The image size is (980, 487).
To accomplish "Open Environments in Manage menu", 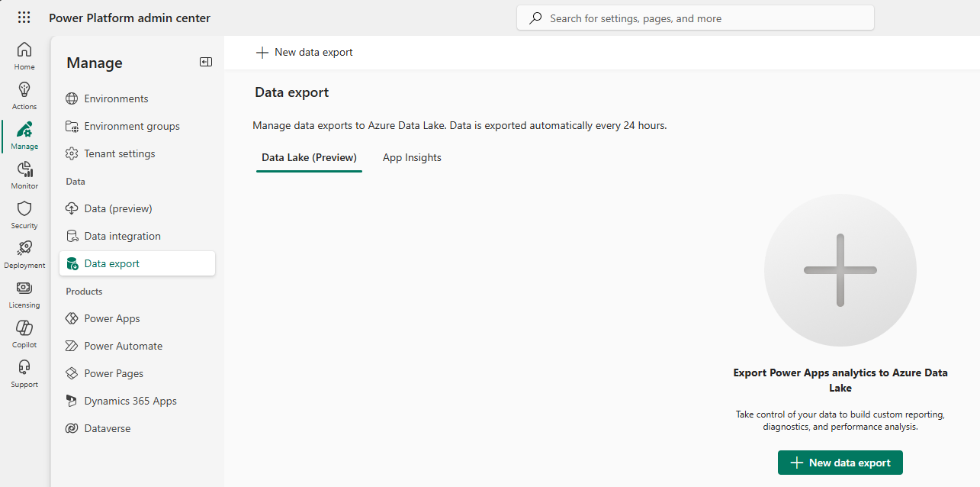I will [x=116, y=98].
